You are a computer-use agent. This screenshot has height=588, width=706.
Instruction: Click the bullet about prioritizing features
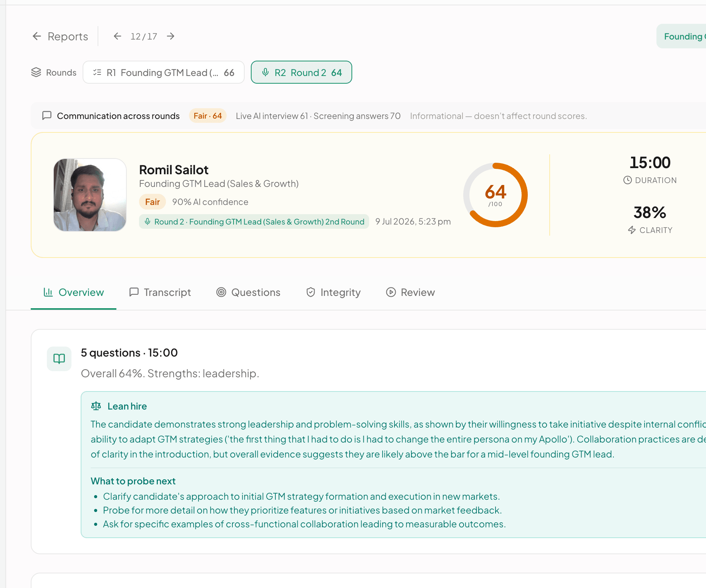click(x=302, y=510)
